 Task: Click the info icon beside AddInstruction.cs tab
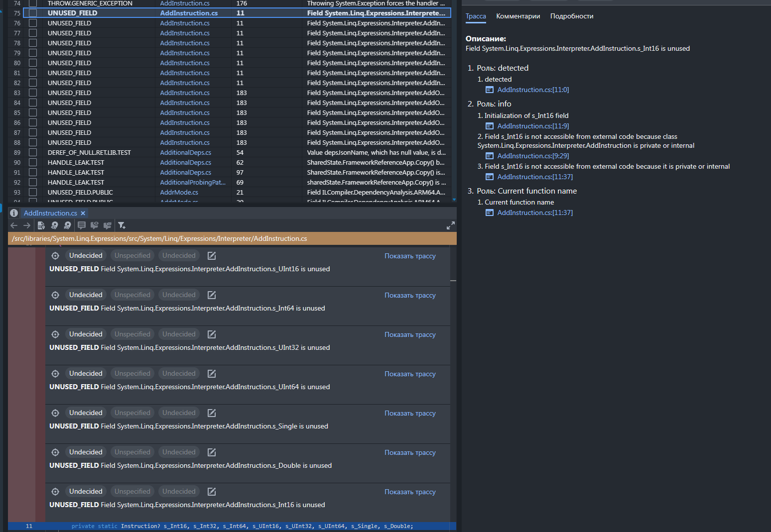14,213
